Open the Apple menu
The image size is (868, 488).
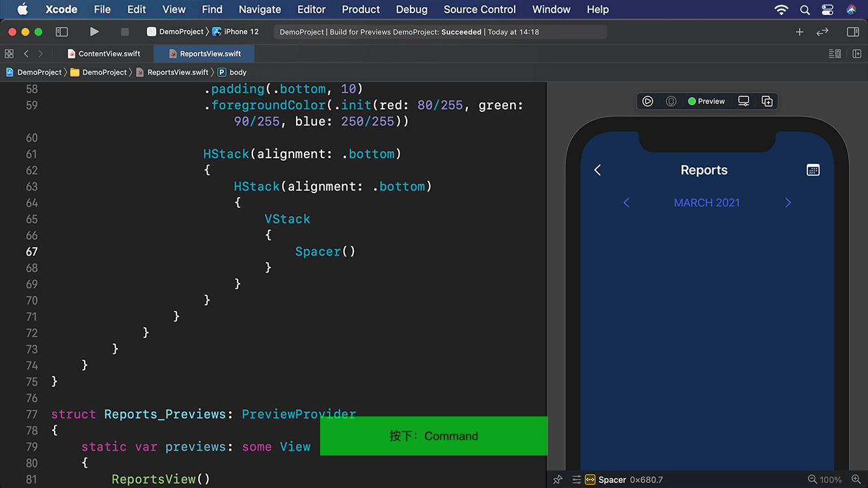pyautogui.click(x=23, y=9)
